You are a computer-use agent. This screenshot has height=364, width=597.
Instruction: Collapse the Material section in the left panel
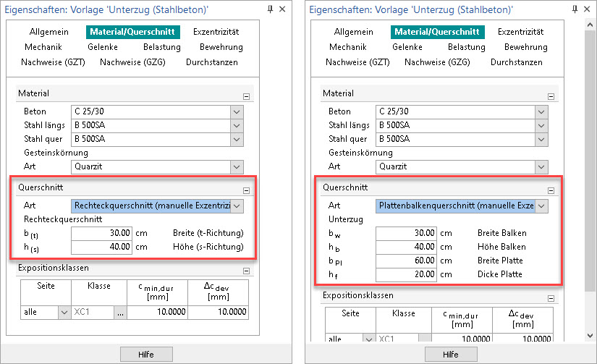tap(246, 96)
